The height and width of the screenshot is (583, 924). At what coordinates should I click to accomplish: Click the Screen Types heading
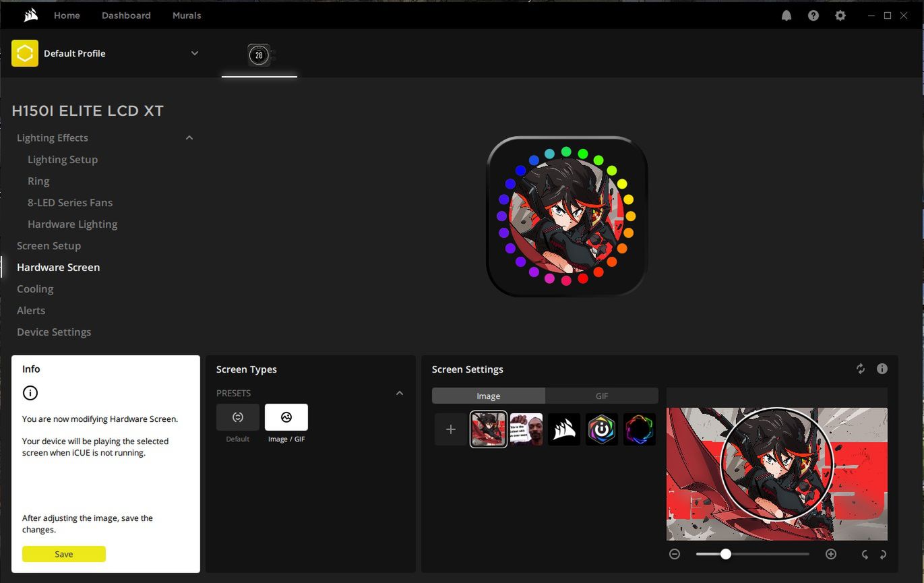point(247,369)
